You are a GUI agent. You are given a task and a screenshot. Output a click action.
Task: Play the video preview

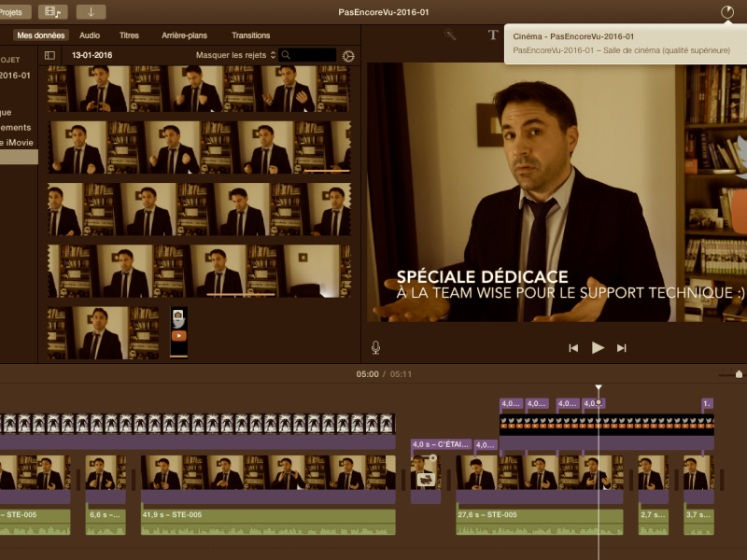click(x=598, y=347)
